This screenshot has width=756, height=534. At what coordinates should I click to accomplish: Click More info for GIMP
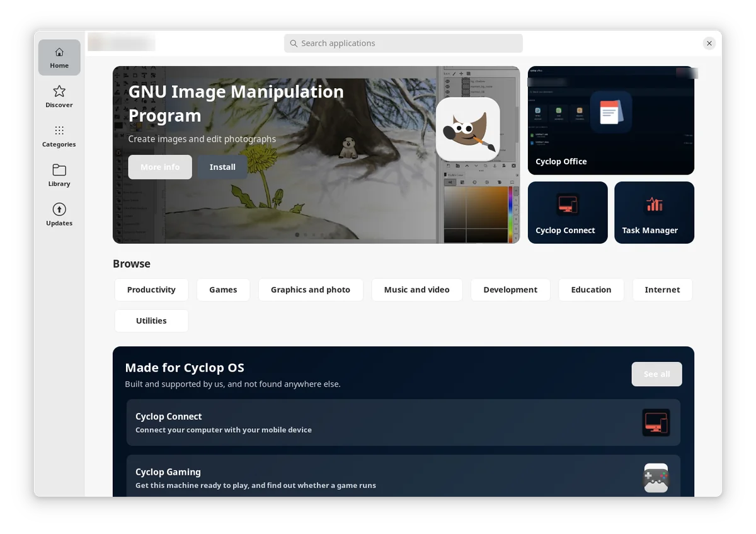point(160,167)
